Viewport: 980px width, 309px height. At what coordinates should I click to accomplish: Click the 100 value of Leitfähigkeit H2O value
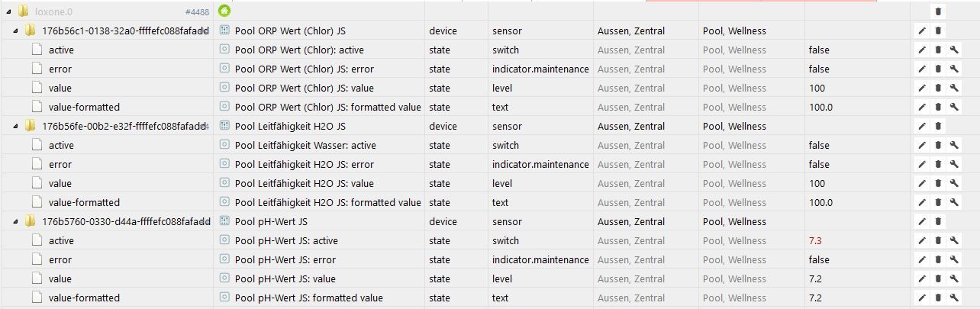[817, 183]
